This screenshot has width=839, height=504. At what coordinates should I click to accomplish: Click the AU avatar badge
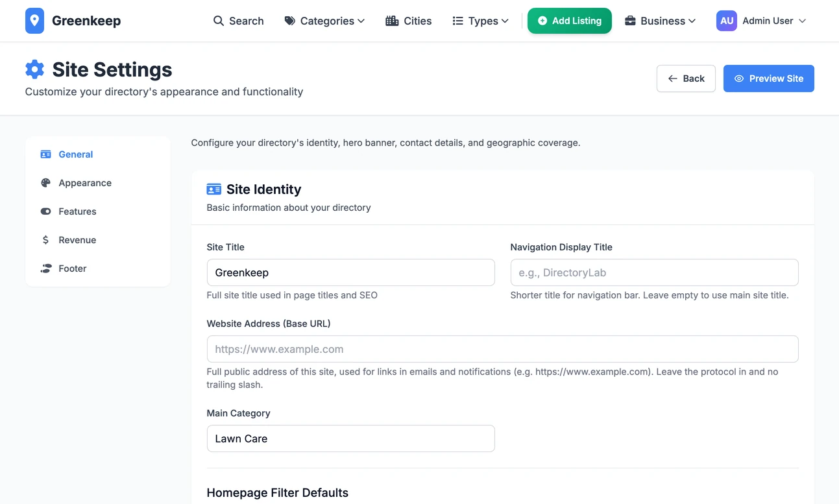727,21
